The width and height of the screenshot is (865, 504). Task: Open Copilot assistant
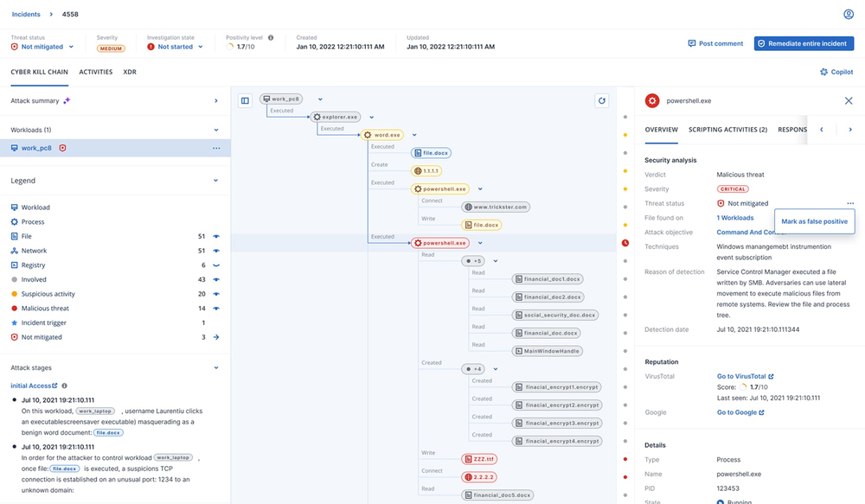pyautogui.click(x=836, y=72)
